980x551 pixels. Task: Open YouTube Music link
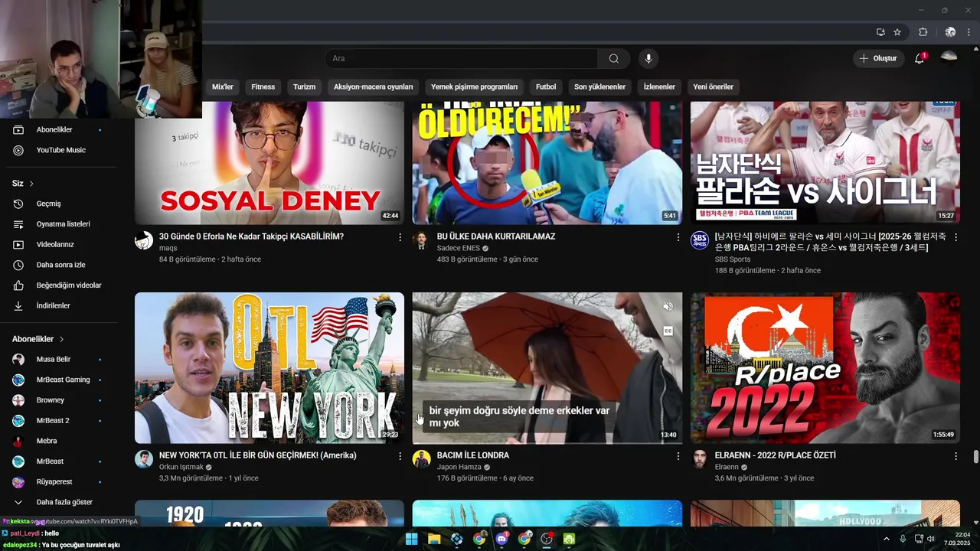click(57, 150)
